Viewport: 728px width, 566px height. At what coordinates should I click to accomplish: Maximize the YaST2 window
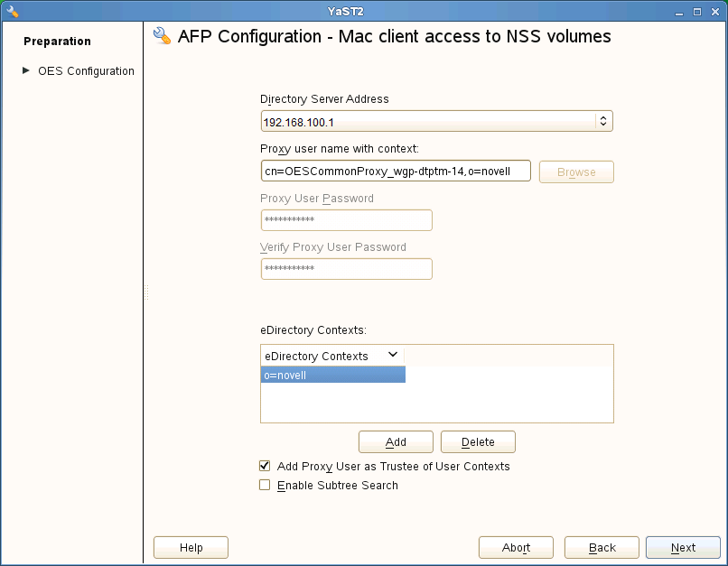click(697, 12)
